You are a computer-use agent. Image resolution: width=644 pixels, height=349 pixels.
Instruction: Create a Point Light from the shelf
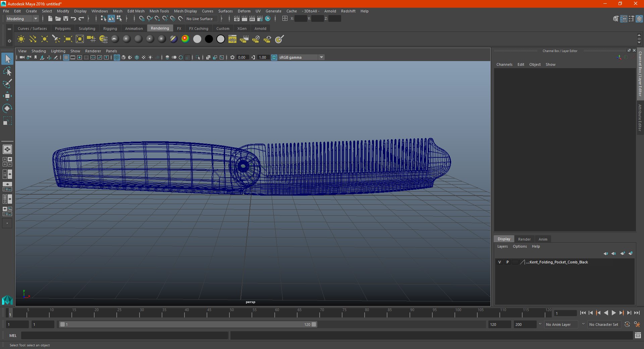[x=44, y=39]
